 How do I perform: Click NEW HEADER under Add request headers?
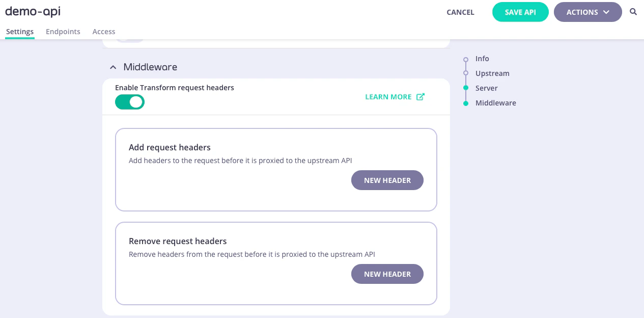pyautogui.click(x=387, y=180)
